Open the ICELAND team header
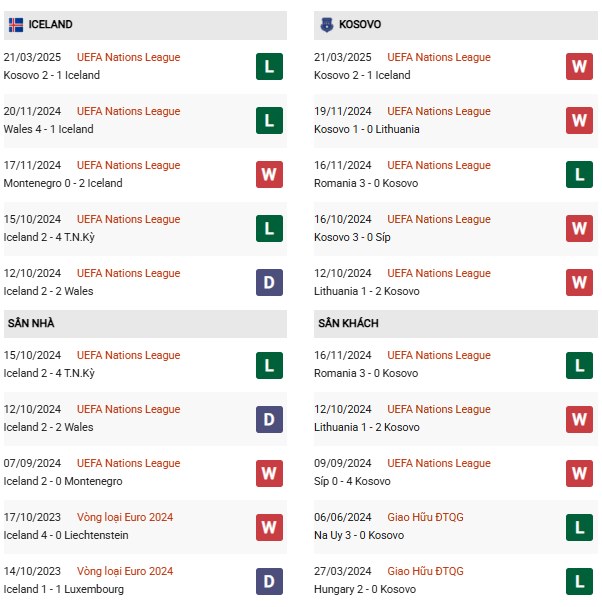This screenshot has height=607, width=602. (145, 25)
